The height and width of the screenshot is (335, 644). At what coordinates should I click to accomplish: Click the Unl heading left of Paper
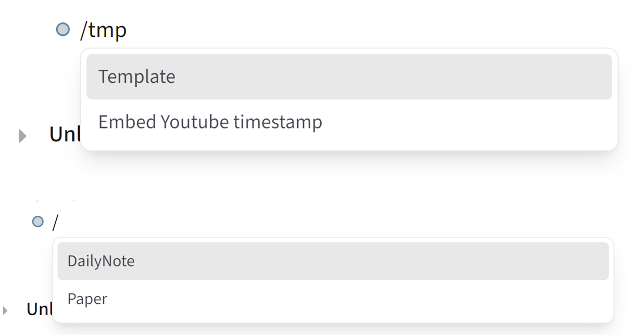40,310
